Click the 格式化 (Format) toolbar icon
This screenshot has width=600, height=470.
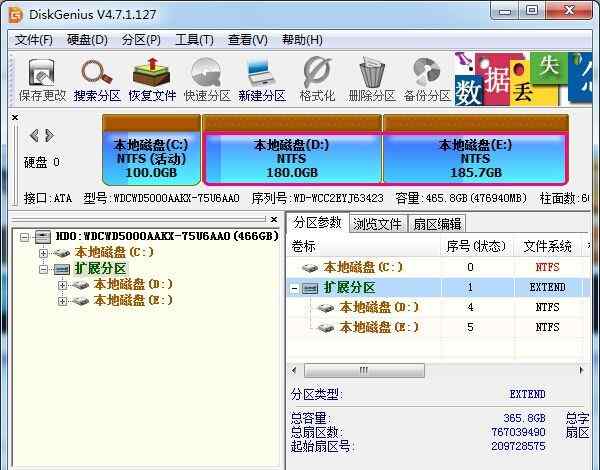[317, 78]
